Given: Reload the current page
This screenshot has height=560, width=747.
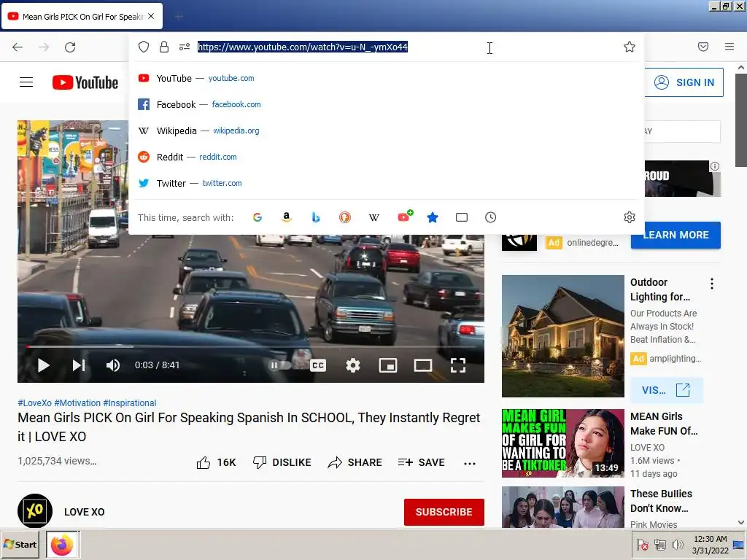Looking at the screenshot, I should (x=70, y=47).
